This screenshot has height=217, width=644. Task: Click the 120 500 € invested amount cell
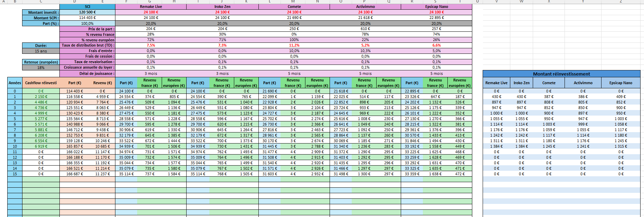pos(87,12)
